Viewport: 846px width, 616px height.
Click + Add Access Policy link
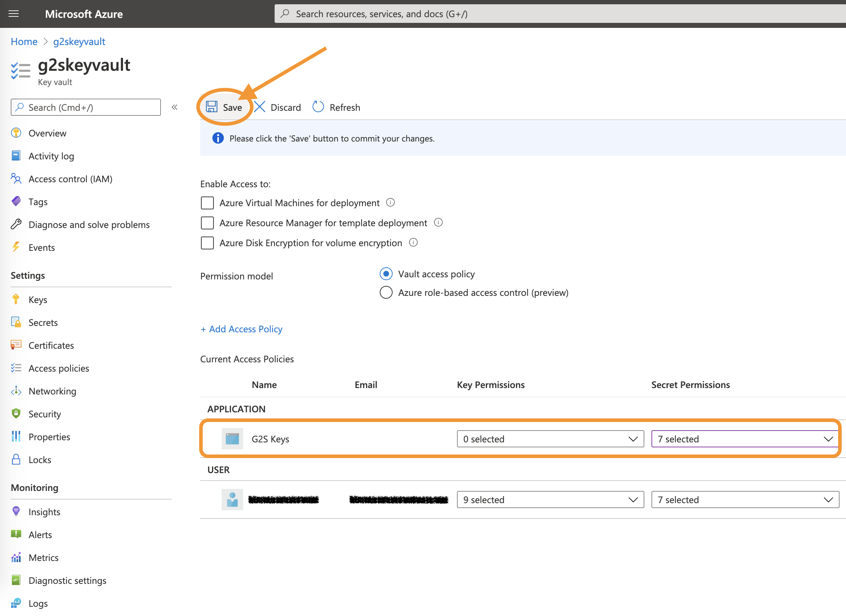pyautogui.click(x=241, y=329)
